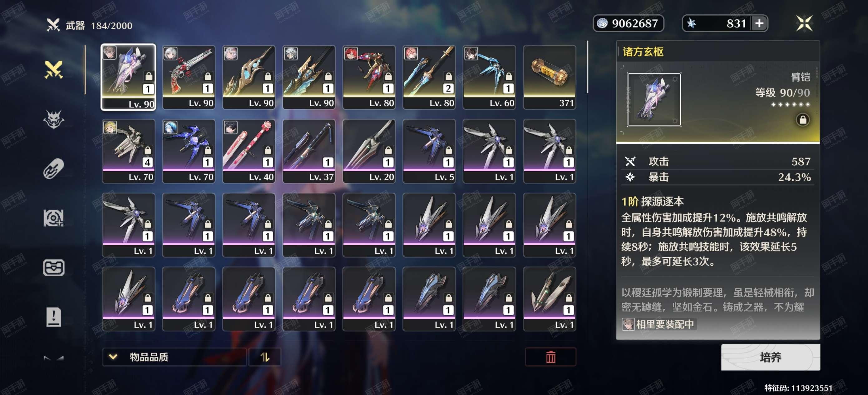Click the chevron beside the 物品品质 filter
868x395 pixels.
tap(113, 357)
